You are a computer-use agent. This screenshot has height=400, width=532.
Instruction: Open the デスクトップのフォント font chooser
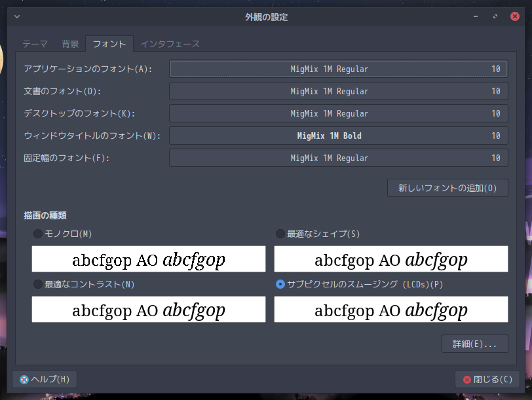[339, 113]
